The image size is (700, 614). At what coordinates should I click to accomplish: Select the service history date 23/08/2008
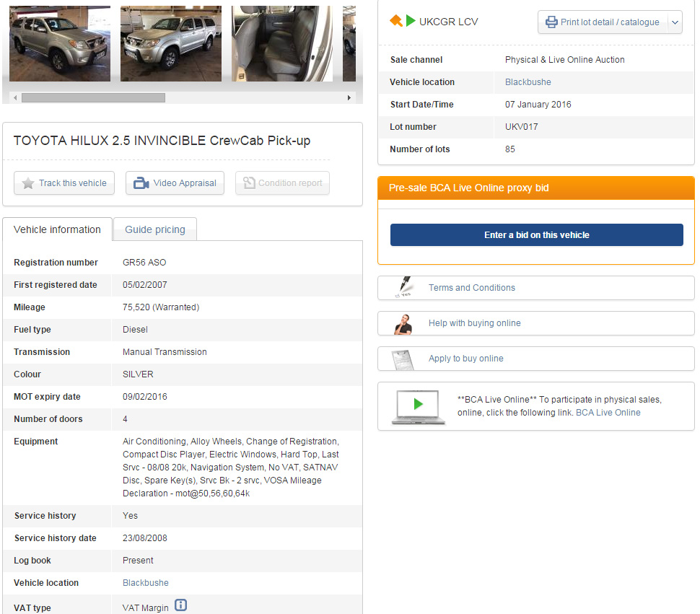point(144,538)
